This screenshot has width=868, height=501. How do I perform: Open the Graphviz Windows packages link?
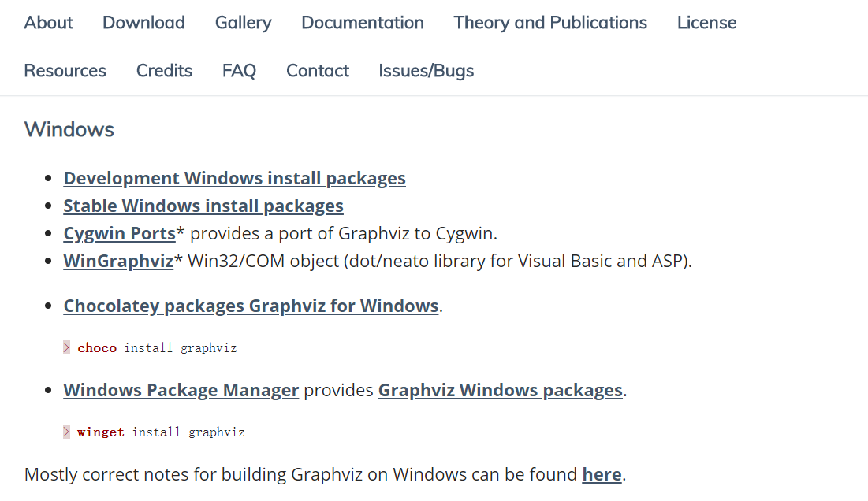point(500,390)
